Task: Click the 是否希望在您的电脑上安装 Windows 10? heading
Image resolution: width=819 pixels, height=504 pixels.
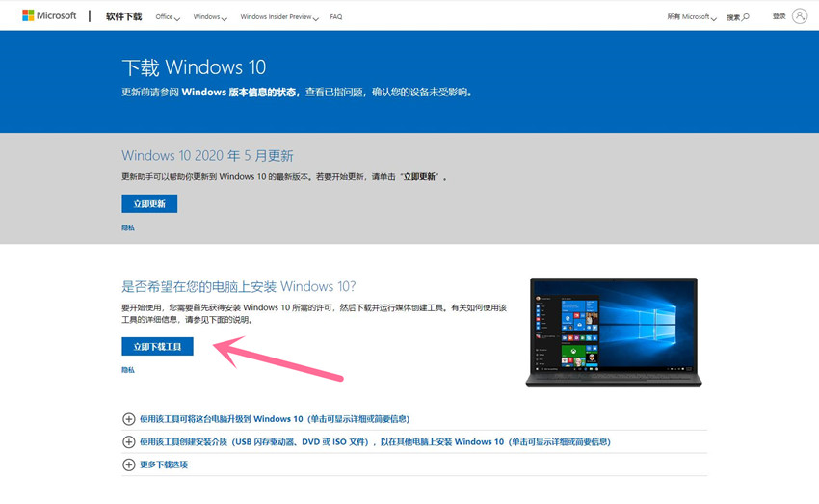Action: 238,287
